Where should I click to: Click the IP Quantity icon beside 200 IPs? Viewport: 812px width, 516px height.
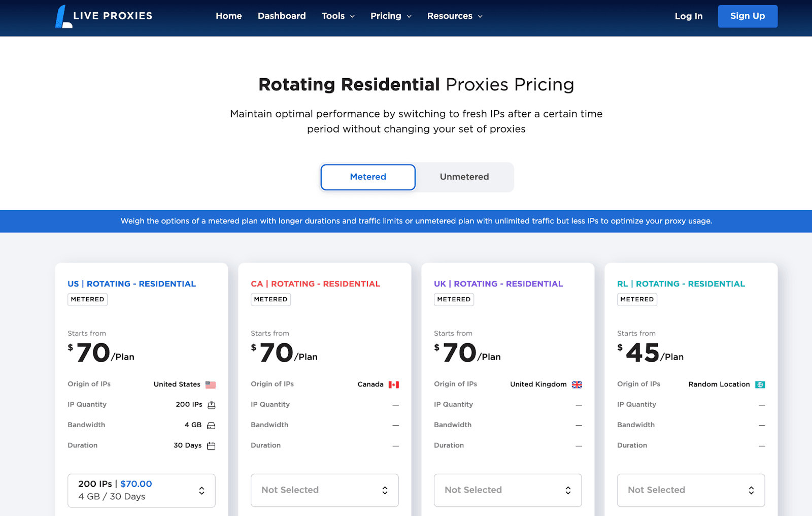pyautogui.click(x=212, y=405)
